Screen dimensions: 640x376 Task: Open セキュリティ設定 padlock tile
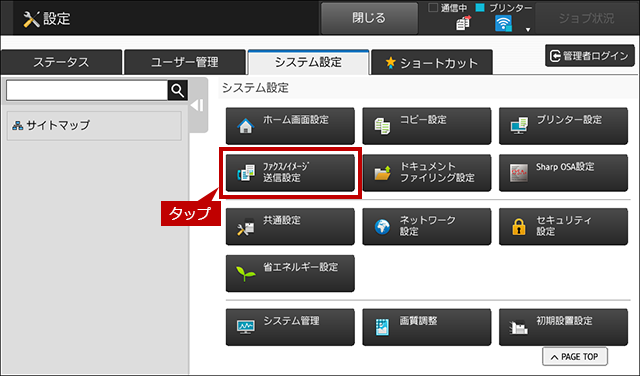563,227
